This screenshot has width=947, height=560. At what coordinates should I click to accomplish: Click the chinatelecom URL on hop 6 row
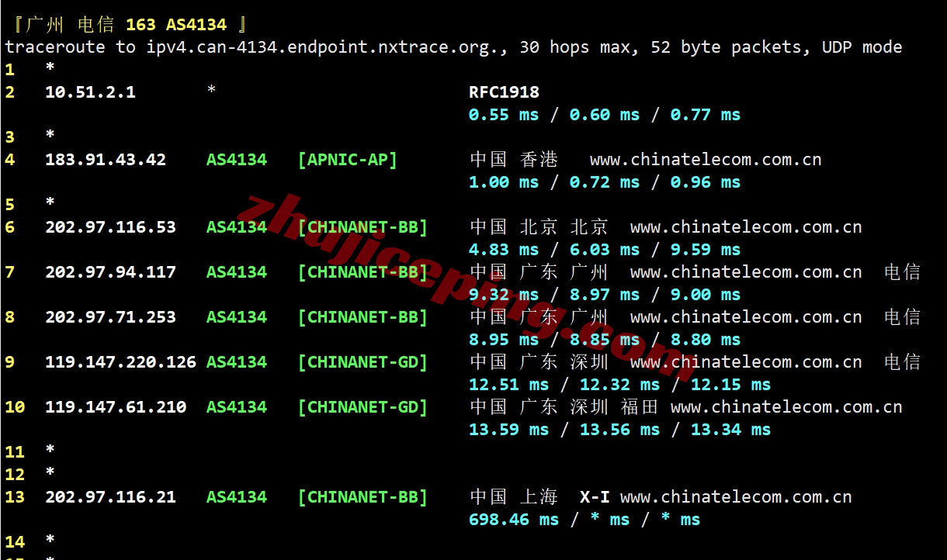746,227
